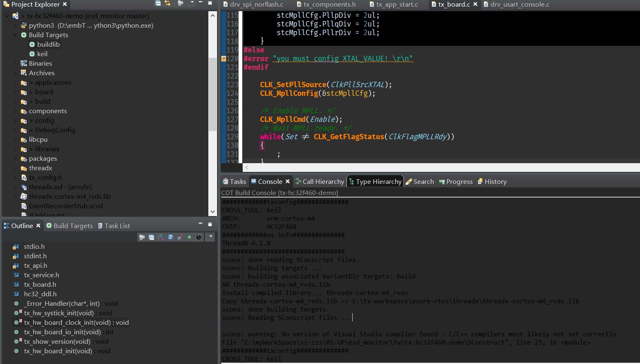Toggle alphabetical sort in Outline
640x364 pixels.
pos(161,237)
